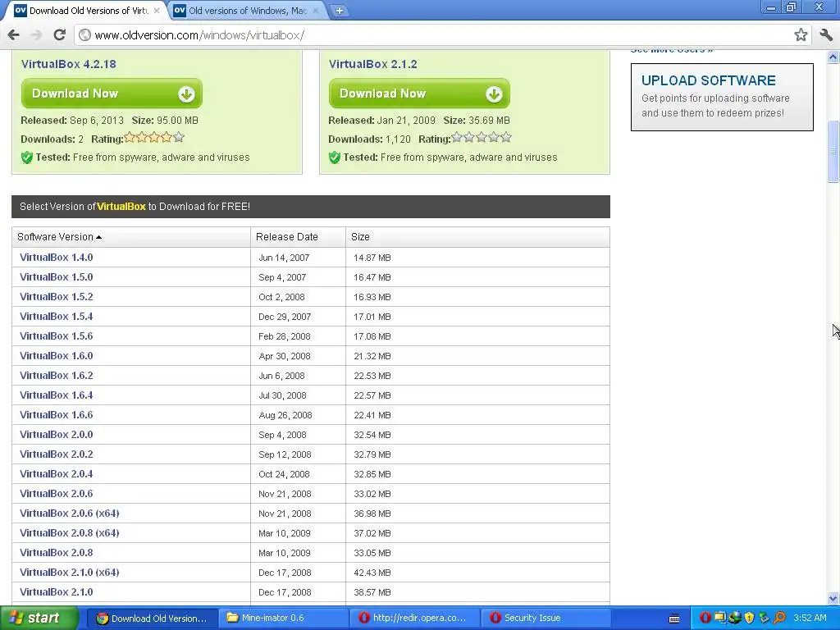Click the 3:52 AM system clock
This screenshot has height=630, width=840.
810,619
